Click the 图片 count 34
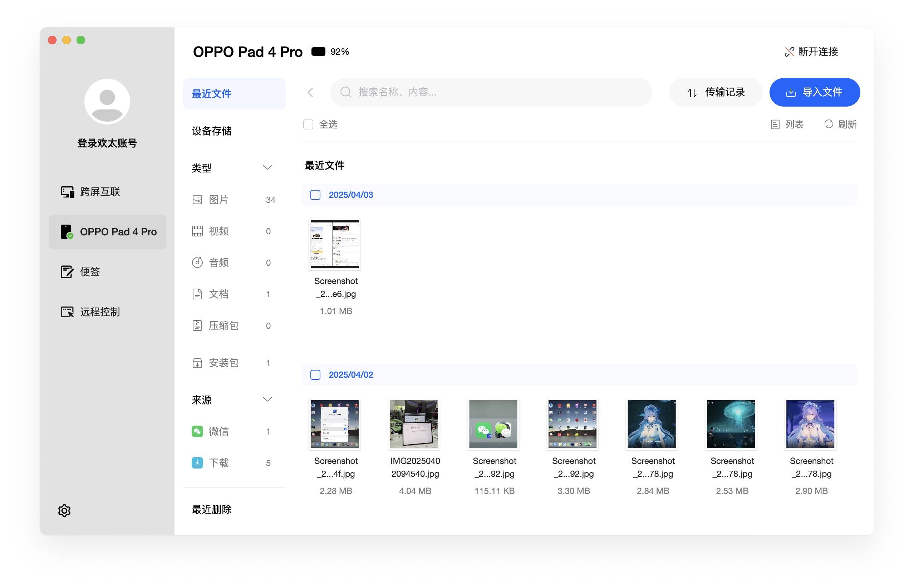The width and height of the screenshot is (914, 588). pyautogui.click(x=271, y=200)
